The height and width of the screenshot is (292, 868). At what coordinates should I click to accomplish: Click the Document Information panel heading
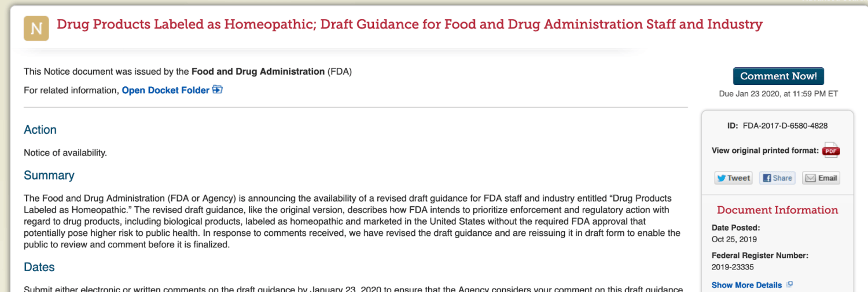(777, 210)
